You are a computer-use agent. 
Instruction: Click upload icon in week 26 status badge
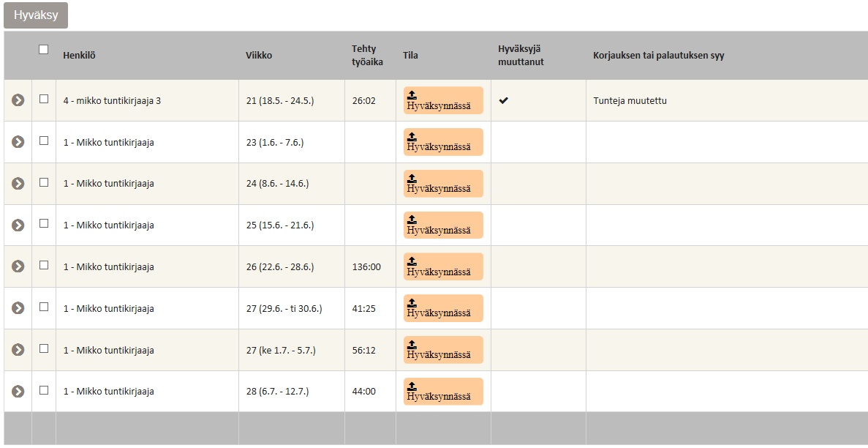(x=412, y=261)
